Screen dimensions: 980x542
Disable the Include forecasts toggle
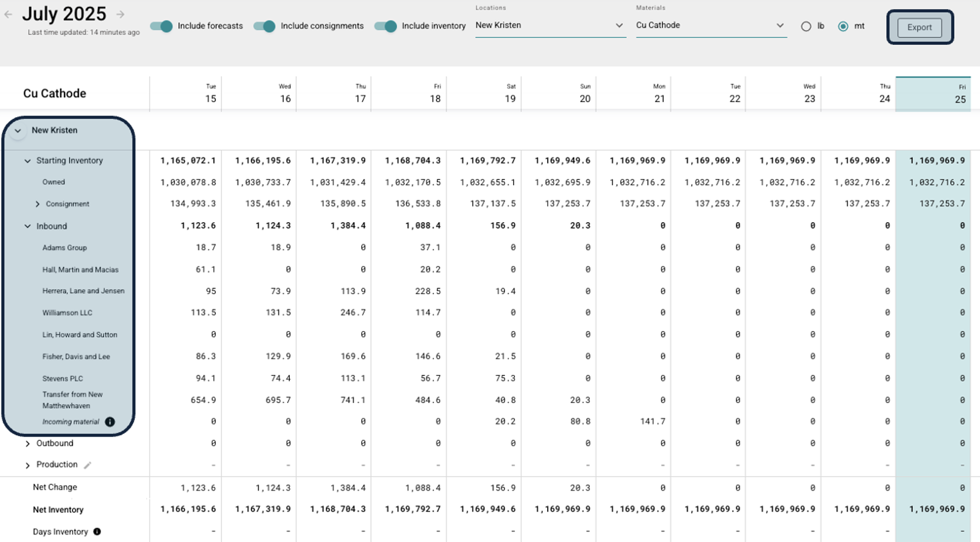[x=161, y=26]
